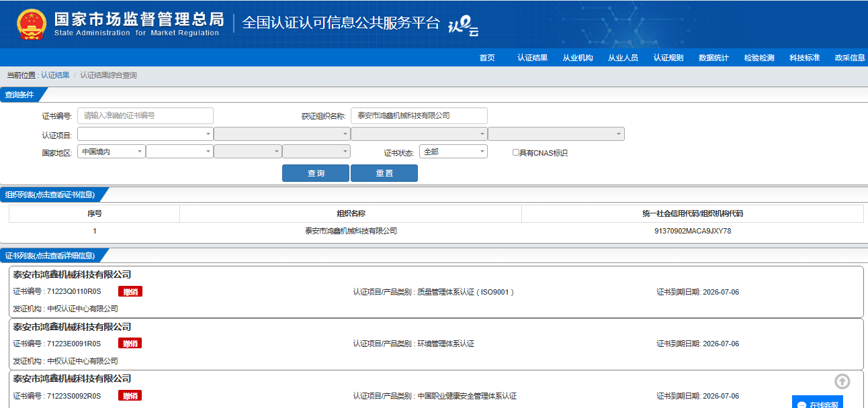Click 发证机构 中权认证中心 in ISO9001 card
The width and height of the screenshot is (868, 408).
click(x=65, y=309)
